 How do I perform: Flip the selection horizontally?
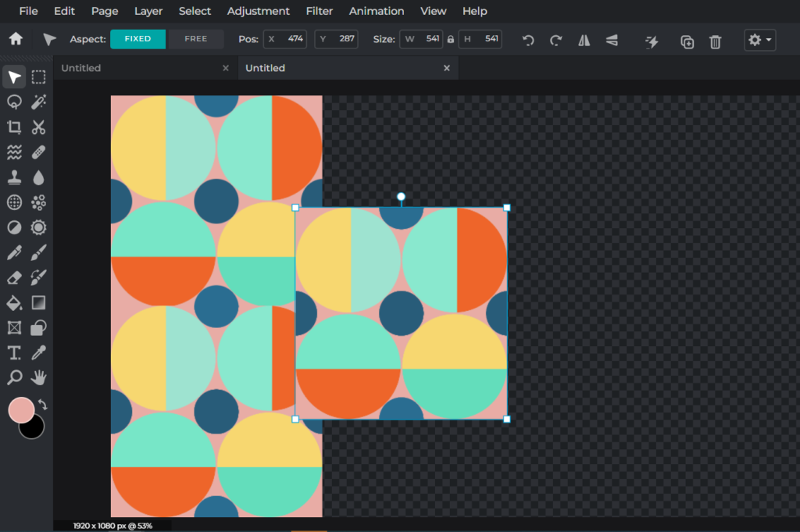[584, 41]
